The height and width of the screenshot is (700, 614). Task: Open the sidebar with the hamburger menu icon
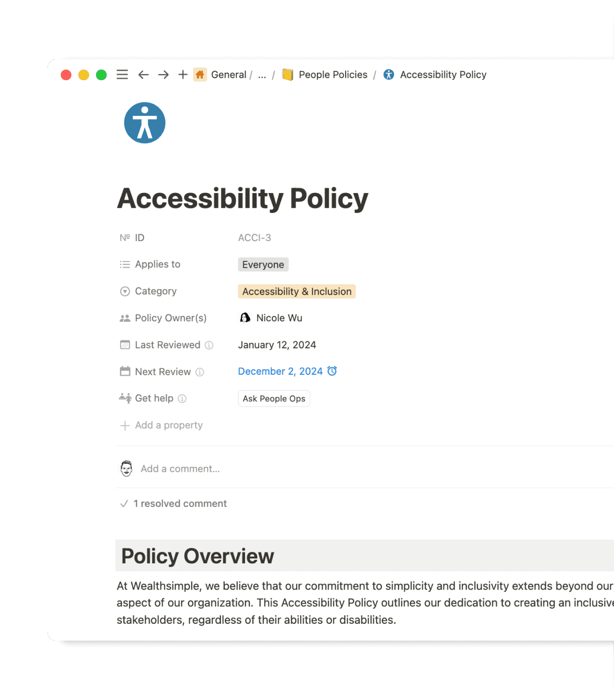coord(122,75)
